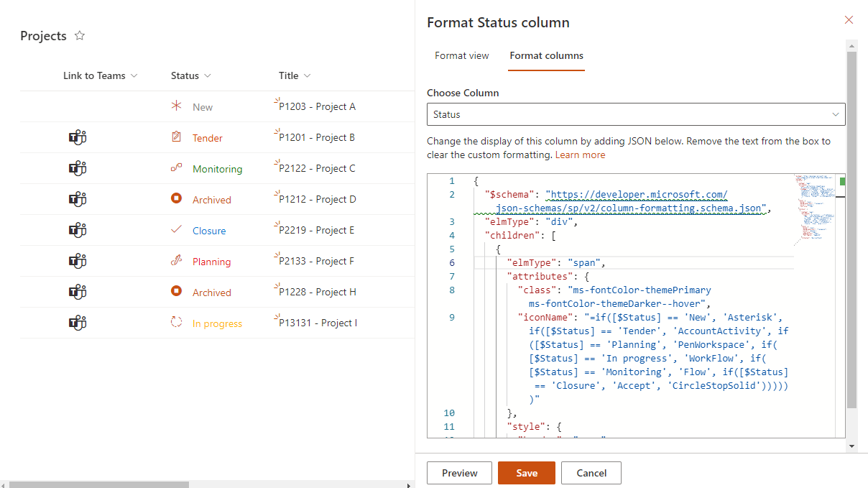Viewport: 868px width, 488px height.
Task: Click the stop icon for Project D
Action: coord(176,198)
